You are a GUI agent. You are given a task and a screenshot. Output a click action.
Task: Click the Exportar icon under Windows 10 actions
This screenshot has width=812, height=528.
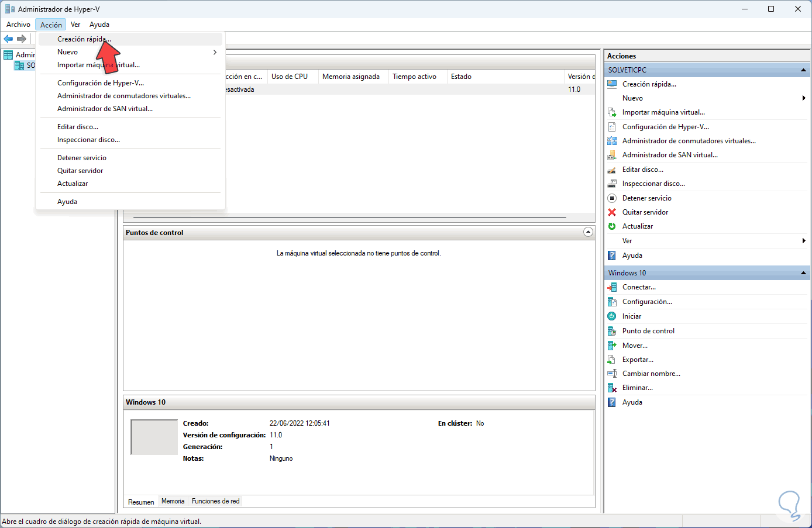click(x=612, y=360)
